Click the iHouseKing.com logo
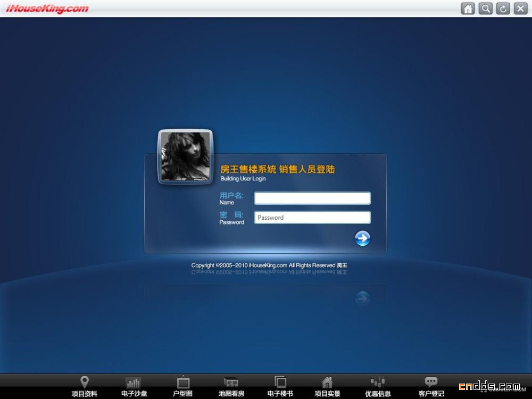This screenshot has height=399, width=532. click(47, 9)
